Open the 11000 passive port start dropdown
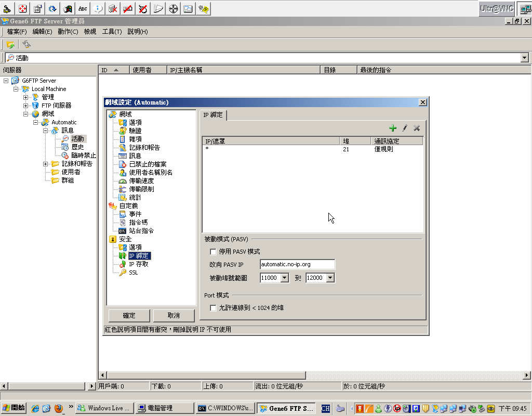This screenshot has height=416, width=532. 285,278
